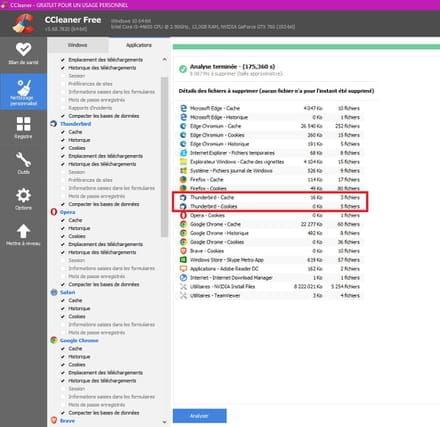Click the green analysis complete checkmark icon
Image resolution: width=440 pixels, height=427 pixels.
(183, 69)
